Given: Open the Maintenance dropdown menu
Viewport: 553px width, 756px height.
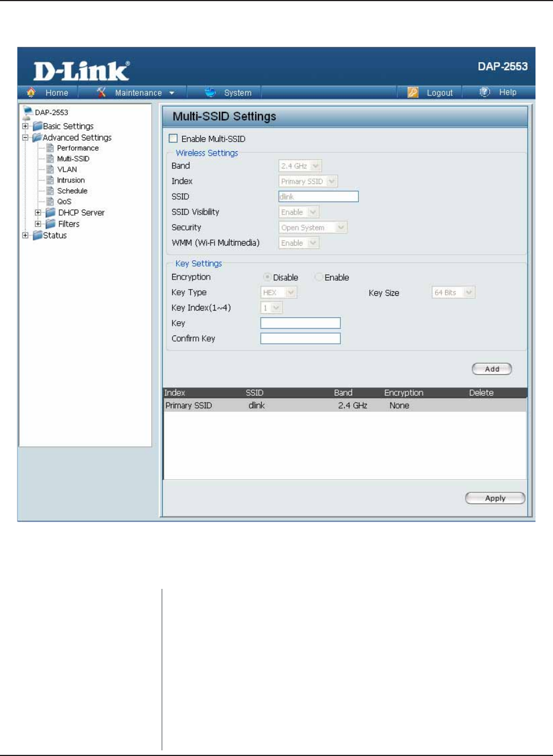Looking at the screenshot, I should [x=144, y=93].
